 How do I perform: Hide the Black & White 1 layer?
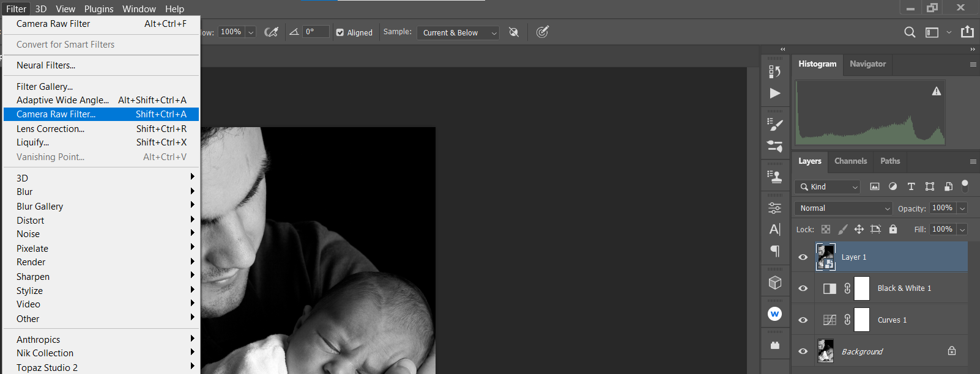pos(803,288)
